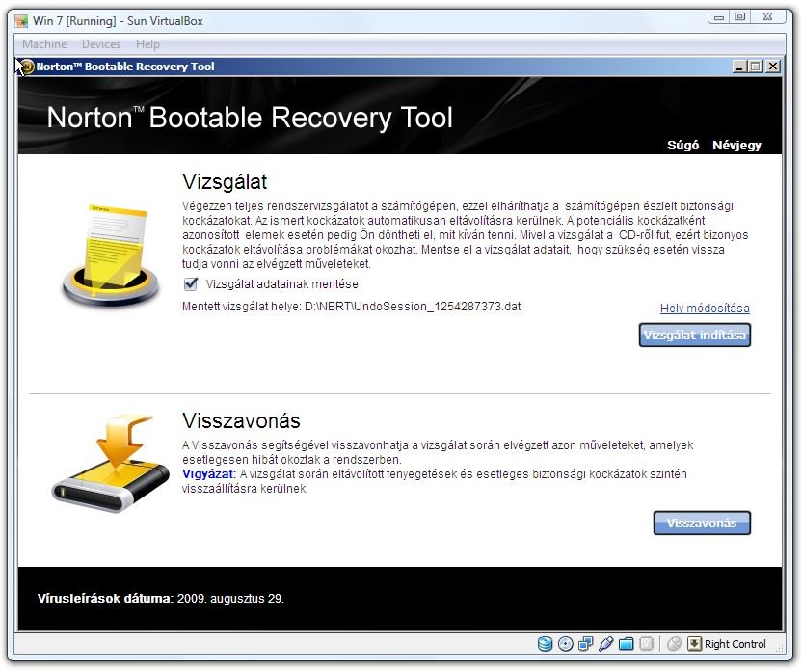This screenshot has height=672, width=802.
Task: Click the shared folders status icon
Action: tap(626, 643)
